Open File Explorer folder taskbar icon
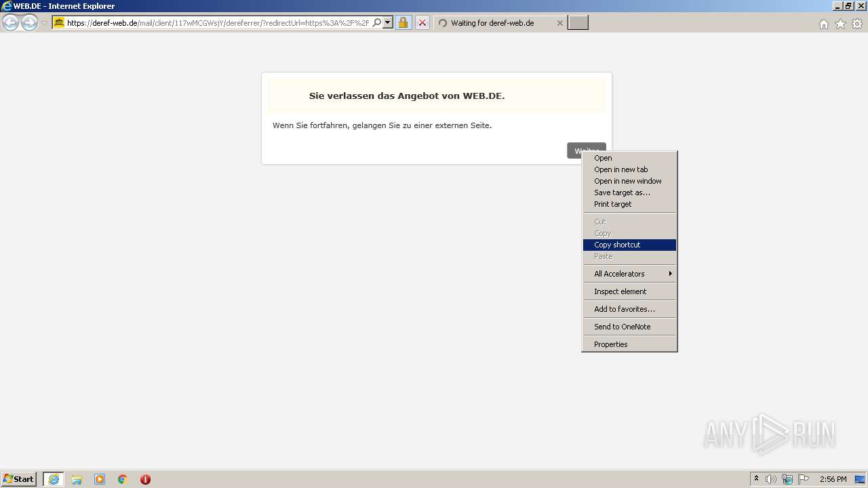 (x=77, y=479)
